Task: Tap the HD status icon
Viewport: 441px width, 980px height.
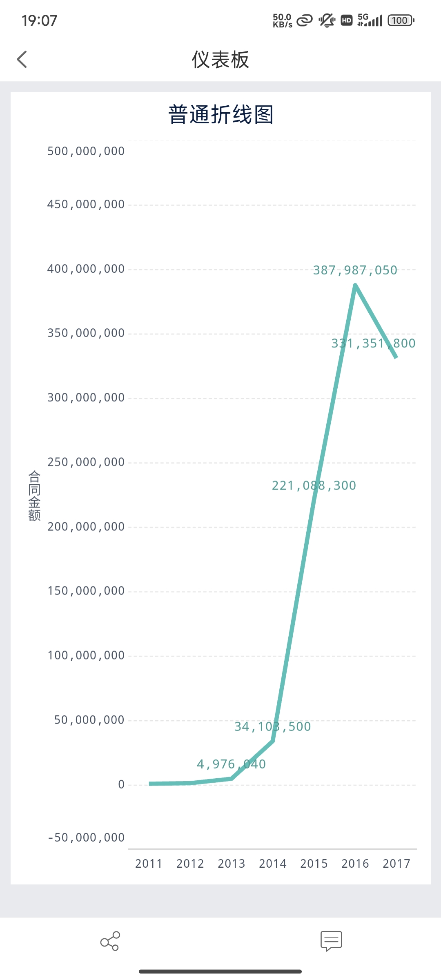Action: point(346,20)
